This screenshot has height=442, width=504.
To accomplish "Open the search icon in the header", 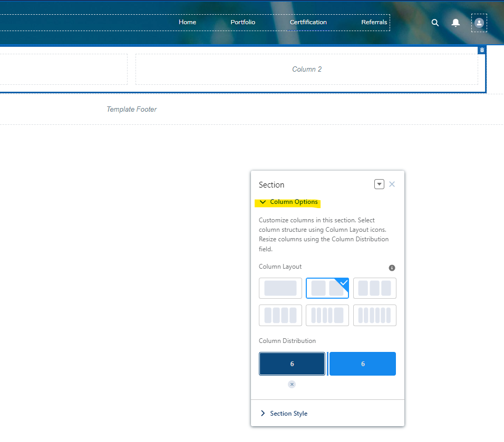I will point(435,23).
